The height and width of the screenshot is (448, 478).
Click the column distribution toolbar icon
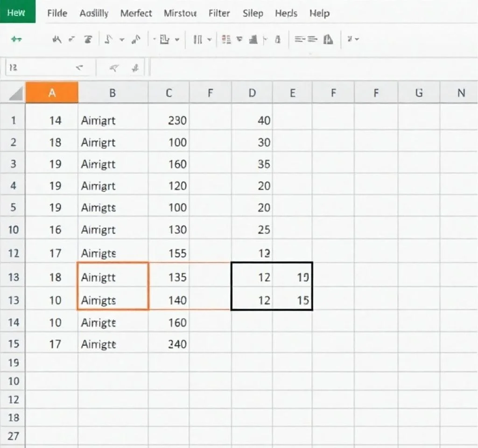point(197,39)
